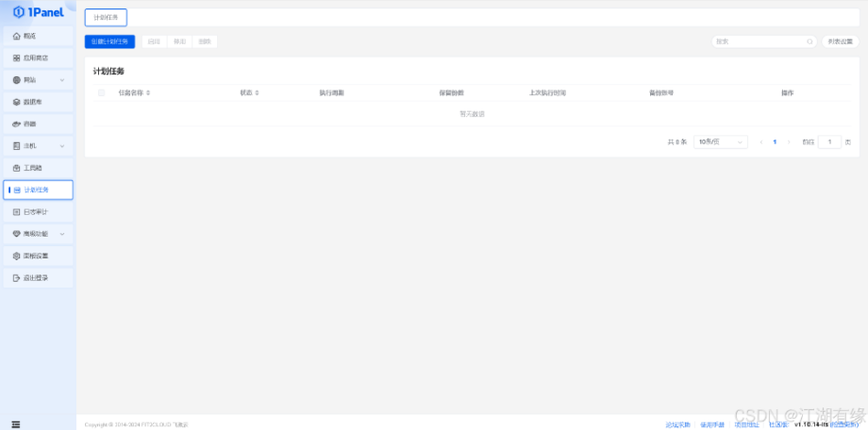This screenshot has height=430, width=868.
Task: Click the 计划任务 calendar icon in sidebar
Action: click(17, 190)
